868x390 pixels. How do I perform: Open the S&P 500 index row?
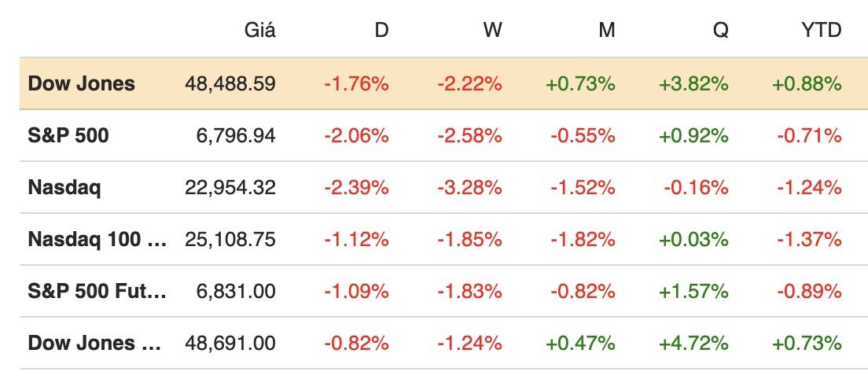click(68, 135)
